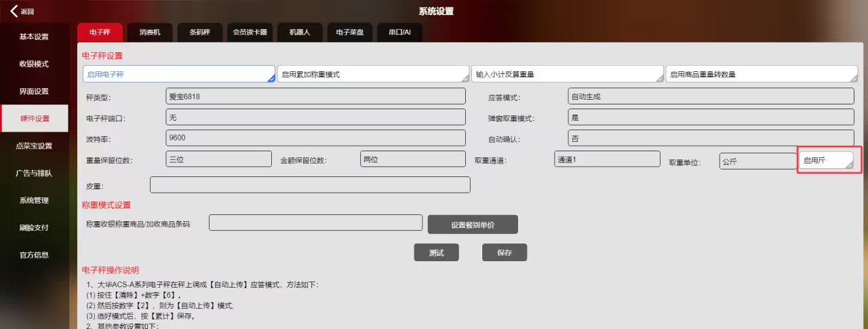Open the 取重通道 dropdown
Viewport: 868px width, 329px height.
point(606,159)
